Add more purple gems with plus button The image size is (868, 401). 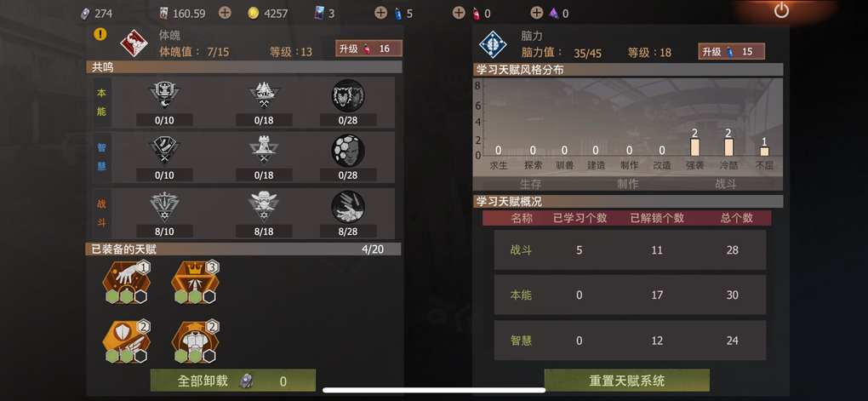point(536,13)
